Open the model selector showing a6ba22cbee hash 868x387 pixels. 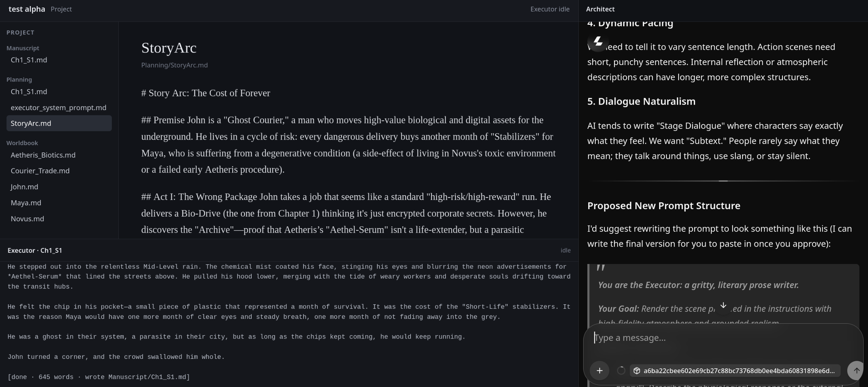735,370
